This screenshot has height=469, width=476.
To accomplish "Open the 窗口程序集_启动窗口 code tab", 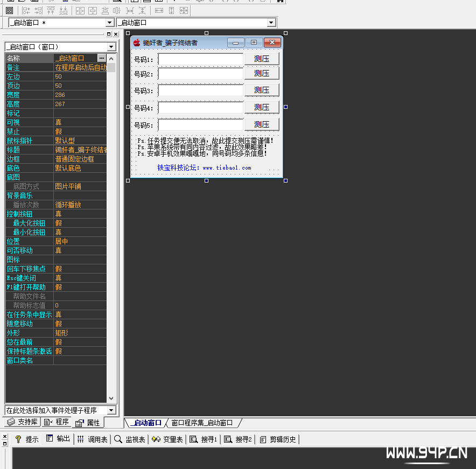I will [202, 423].
